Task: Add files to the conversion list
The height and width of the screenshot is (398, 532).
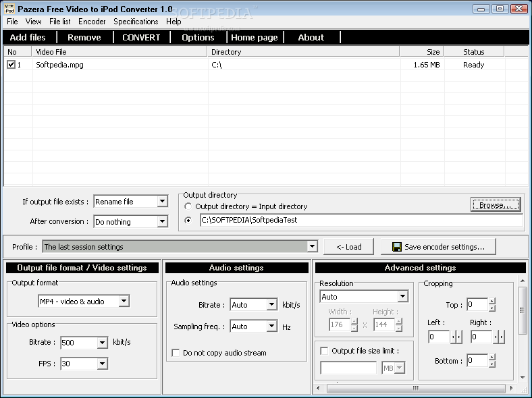Action: pyautogui.click(x=28, y=37)
